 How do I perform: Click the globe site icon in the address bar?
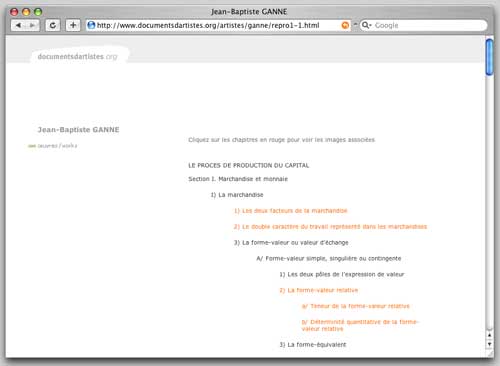point(91,25)
